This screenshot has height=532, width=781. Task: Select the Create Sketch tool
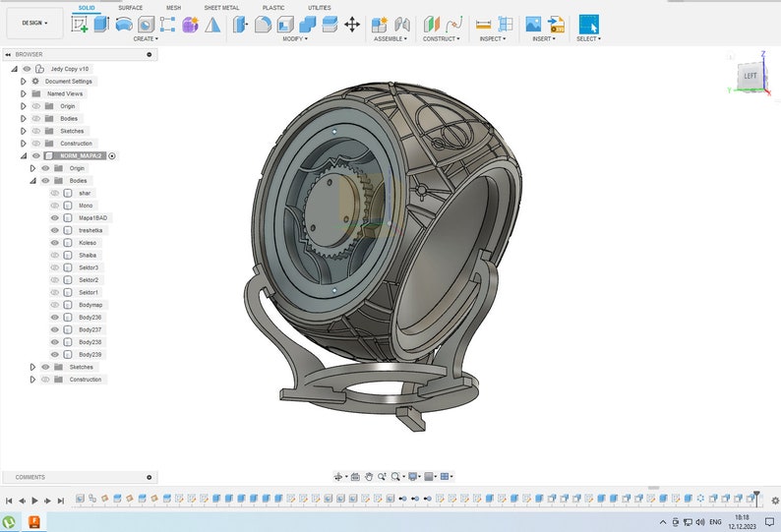pos(80,24)
